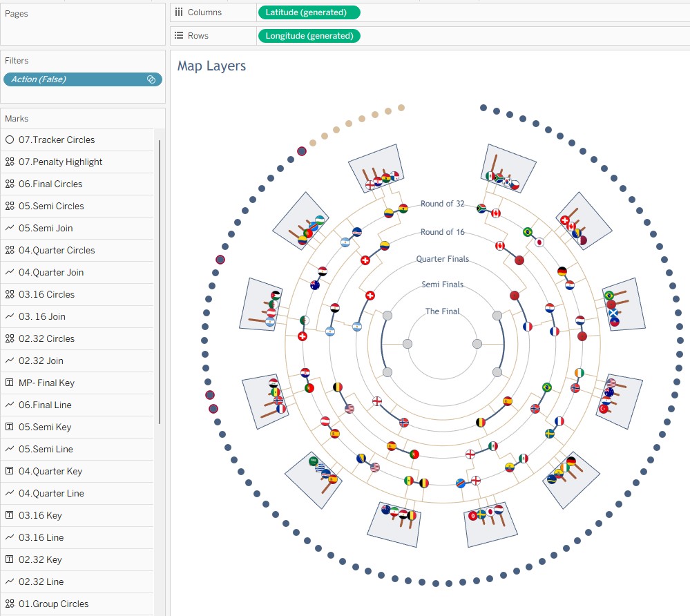Click the Quarter Finals label
Screen dimensions: 690x616
[442, 259]
